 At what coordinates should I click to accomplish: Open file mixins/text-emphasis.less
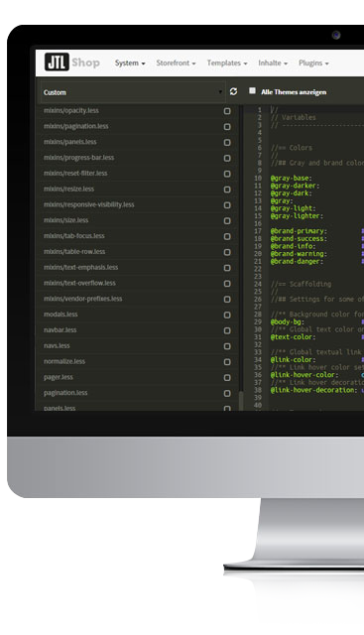point(81,267)
